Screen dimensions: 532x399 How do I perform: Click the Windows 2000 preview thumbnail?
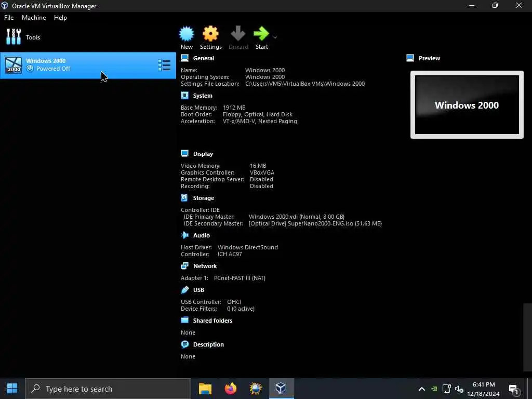pyautogui.click(x=467, y=105)
